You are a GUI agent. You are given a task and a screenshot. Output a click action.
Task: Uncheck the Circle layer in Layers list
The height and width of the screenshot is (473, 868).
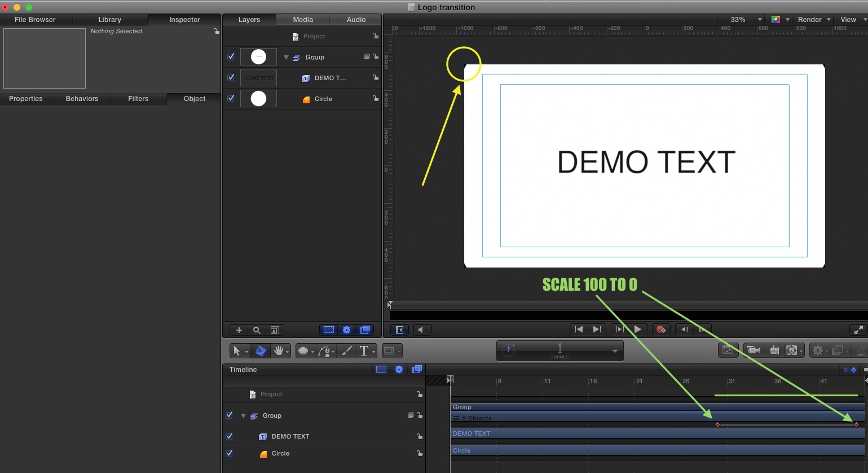231,98
